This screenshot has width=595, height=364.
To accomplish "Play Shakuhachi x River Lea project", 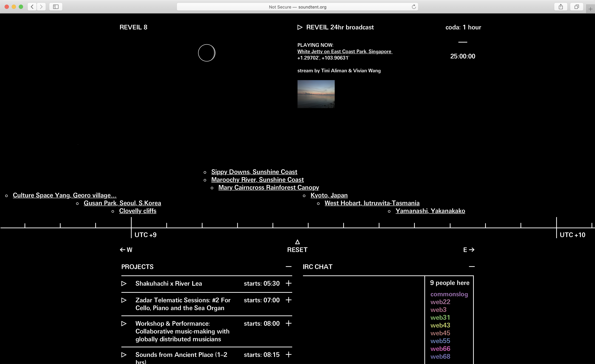I will tap(124, 283).
